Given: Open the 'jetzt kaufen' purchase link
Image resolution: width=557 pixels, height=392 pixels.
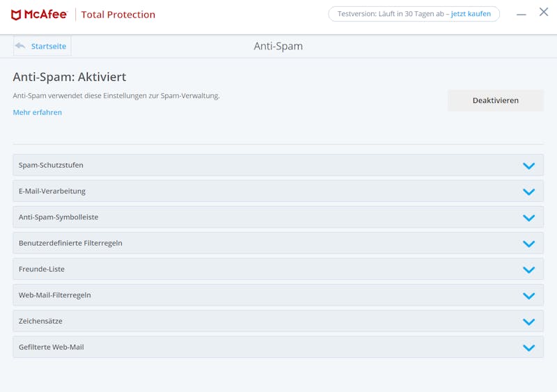Looking at the screenshot, I should pyautogui.click(x=471, y=14).
